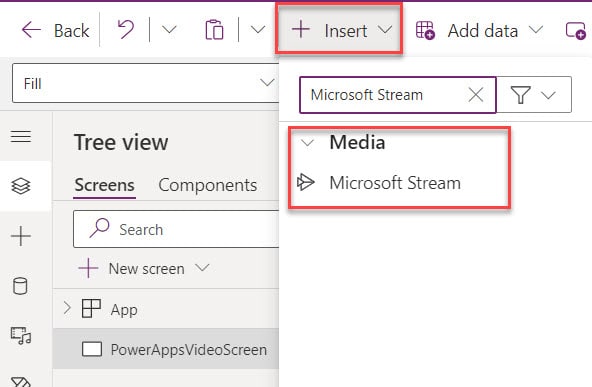Collapse the Media category
The image size is (592, 387).
pos(307,143)
